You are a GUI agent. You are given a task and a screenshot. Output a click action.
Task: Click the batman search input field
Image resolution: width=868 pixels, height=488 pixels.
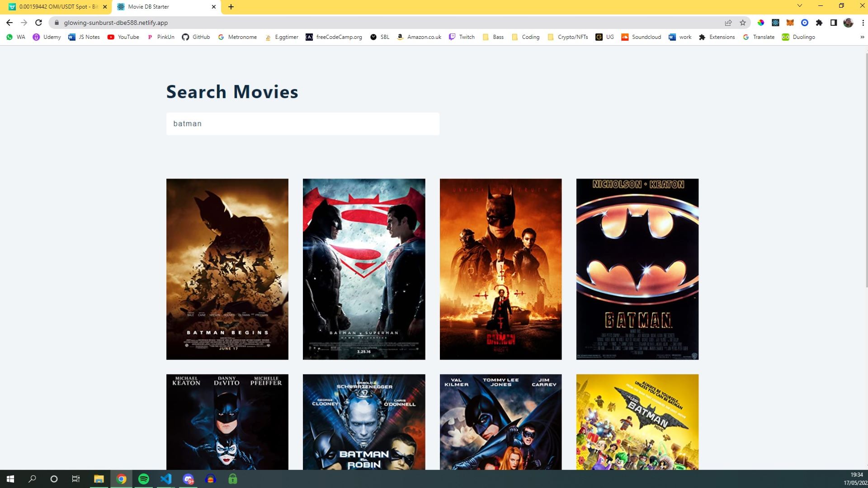(303, 124)
